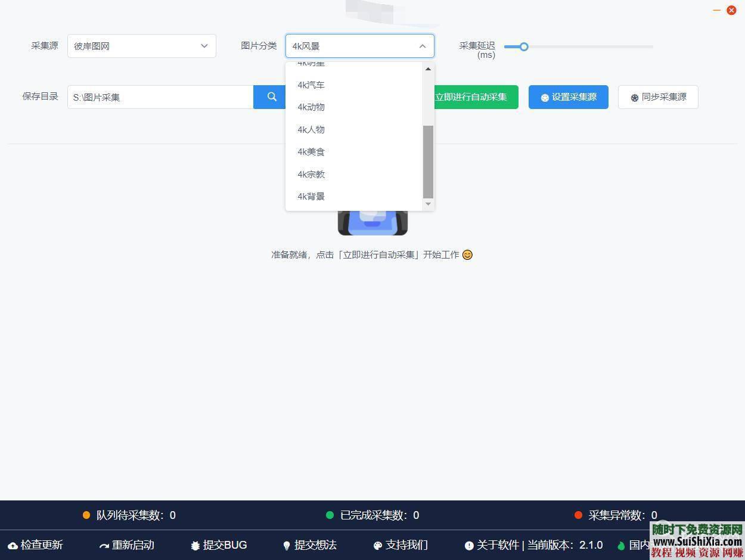Click the bug icon next to 提交BUG
The image size is (745, 560).
point(195,545)
